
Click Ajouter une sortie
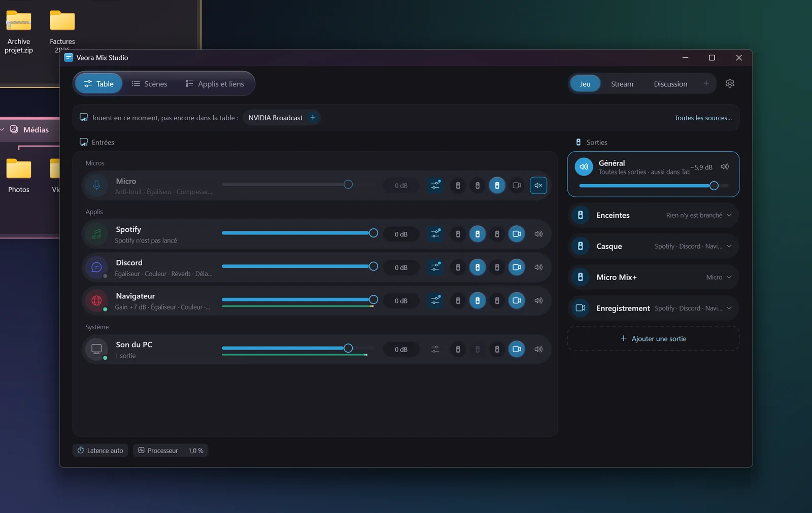(653, 338)
